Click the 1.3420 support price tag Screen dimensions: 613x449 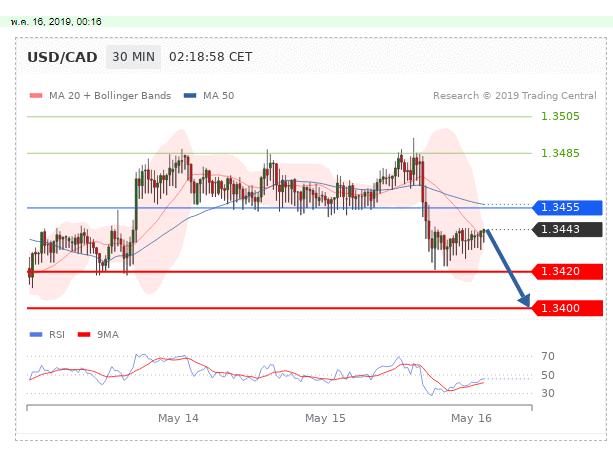tap(567, 272)
